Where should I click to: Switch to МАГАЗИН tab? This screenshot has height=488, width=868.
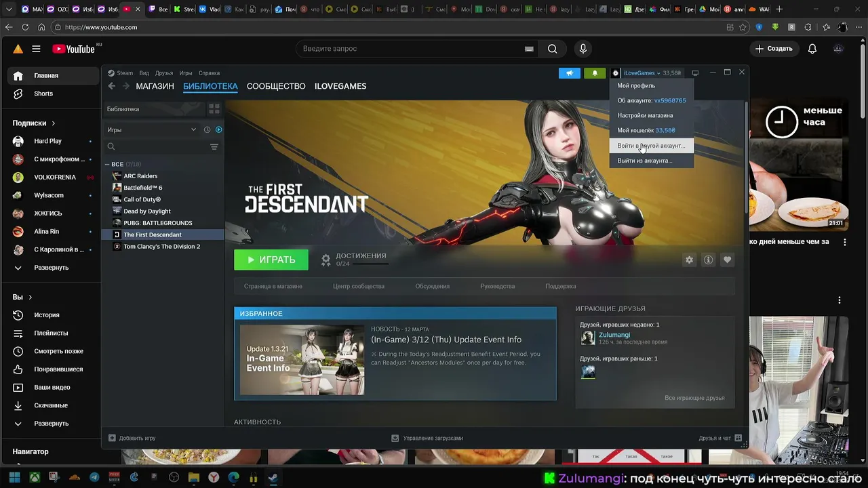point(155,86)
